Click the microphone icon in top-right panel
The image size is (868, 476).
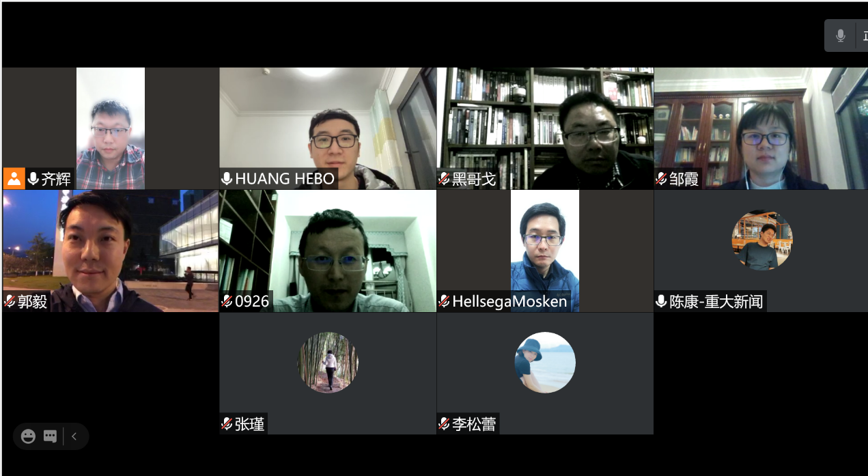pos(840,36)
